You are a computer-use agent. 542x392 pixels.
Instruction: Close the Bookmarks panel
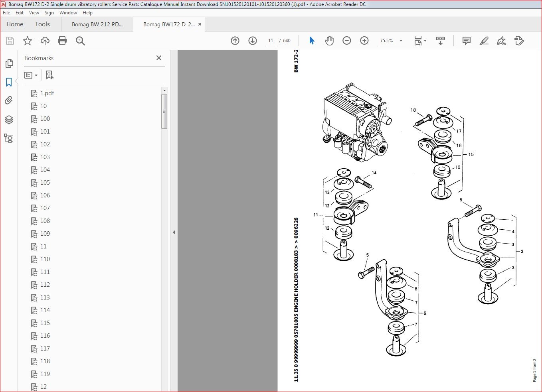coord(159,58)
